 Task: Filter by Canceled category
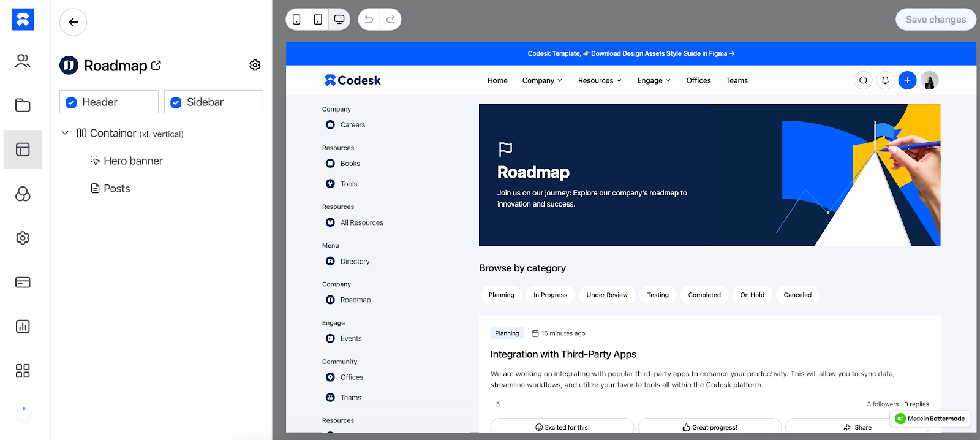[797, 295]
